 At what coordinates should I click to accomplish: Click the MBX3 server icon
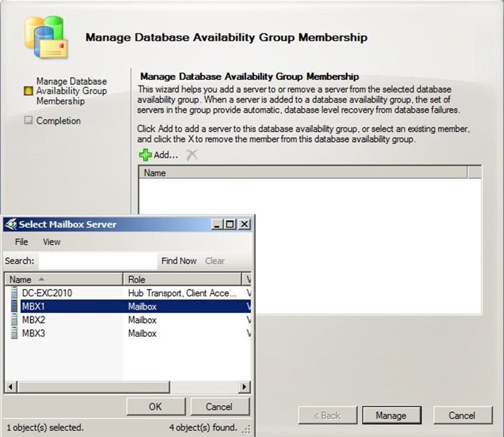(x=14, y=333)
